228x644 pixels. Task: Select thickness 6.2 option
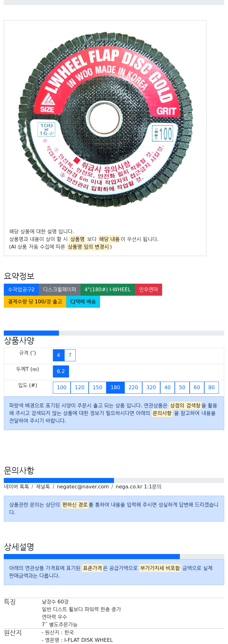[61, 371]
